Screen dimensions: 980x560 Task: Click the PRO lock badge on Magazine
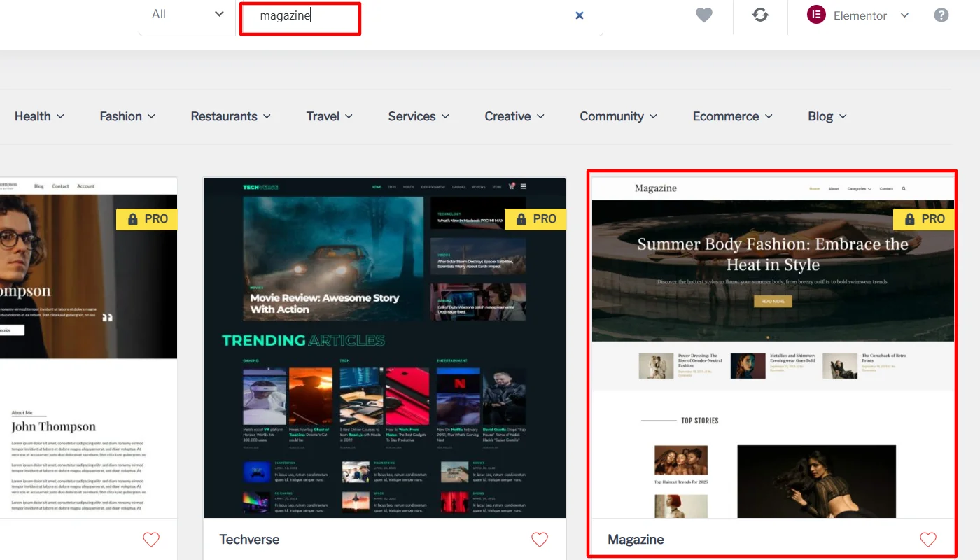(924, 219)
